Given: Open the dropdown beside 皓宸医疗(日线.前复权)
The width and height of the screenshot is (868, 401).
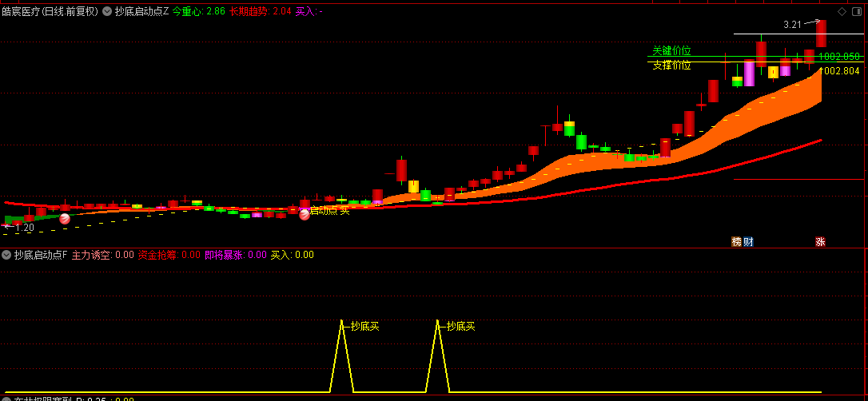Looking at the screenshot, I should pyautogui.click(x=107, y=11).
